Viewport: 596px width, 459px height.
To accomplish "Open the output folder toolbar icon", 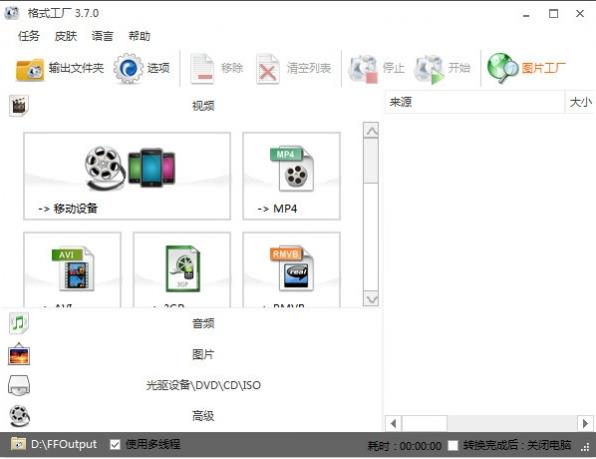I will pos(30,70).
